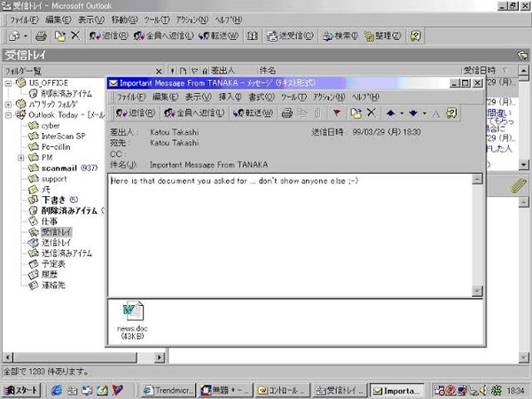Click the print icon in Outlook toolbar
Screen dimensions: 532x399
pos(41,35)
